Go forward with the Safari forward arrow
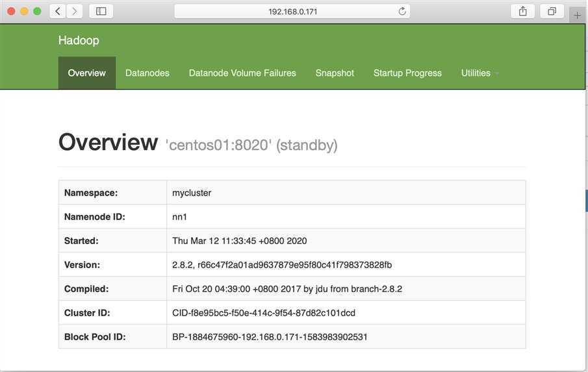 (x=74, y=11)
